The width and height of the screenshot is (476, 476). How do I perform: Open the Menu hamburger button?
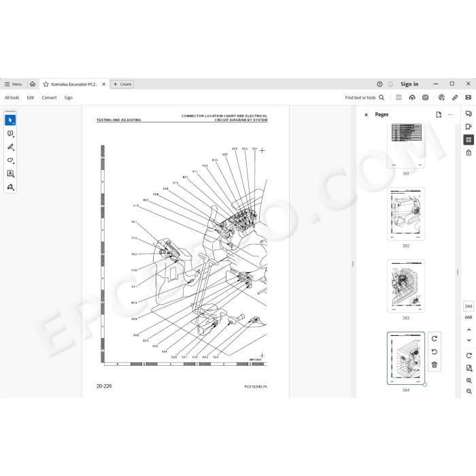(x=13, y=84)
